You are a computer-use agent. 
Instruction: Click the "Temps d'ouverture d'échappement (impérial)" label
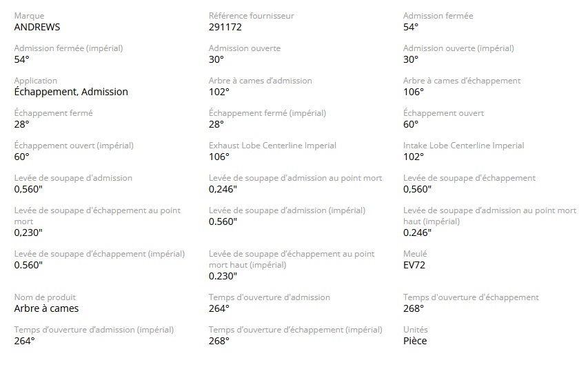(x=295, y=330)
